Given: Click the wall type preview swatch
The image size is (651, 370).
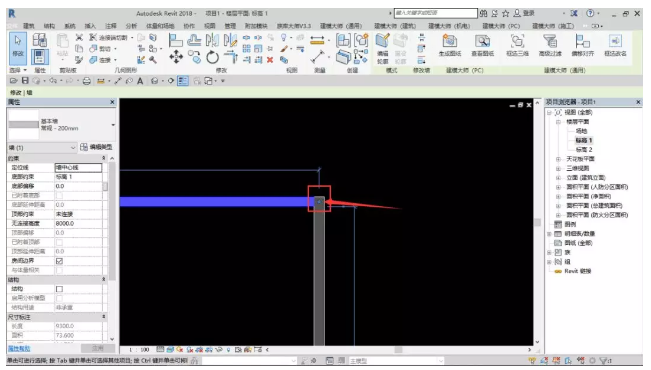Looking at the screenshot, I should (x=24, y=124).
